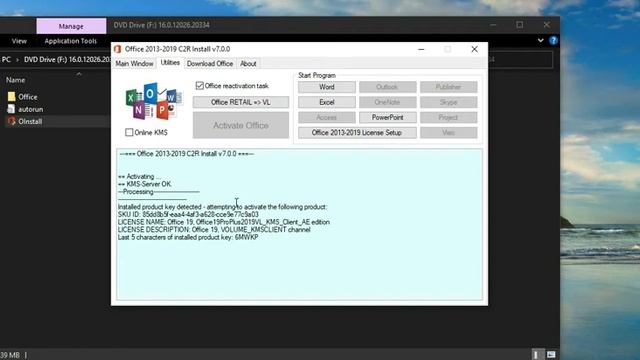The height and width of the screenshot is (360, 640).
Task: Open Application Tools tab in Explorer
Action: coord(71,41)
